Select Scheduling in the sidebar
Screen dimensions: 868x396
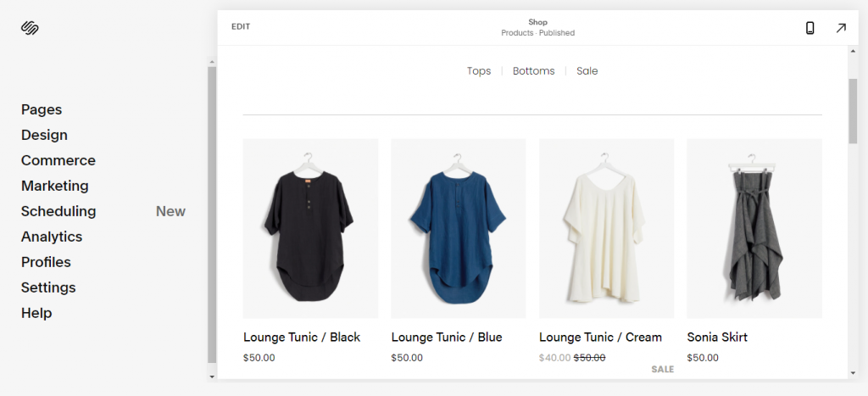pos(58,212)
